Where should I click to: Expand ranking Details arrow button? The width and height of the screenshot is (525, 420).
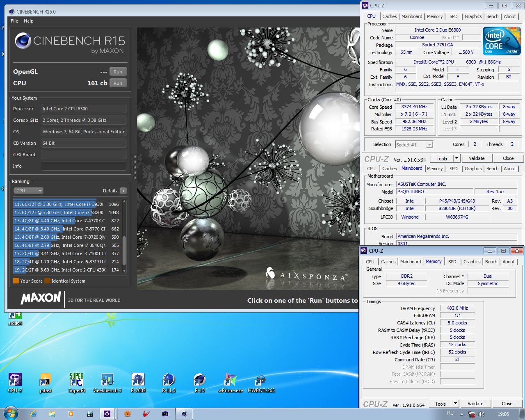[123, 191]
